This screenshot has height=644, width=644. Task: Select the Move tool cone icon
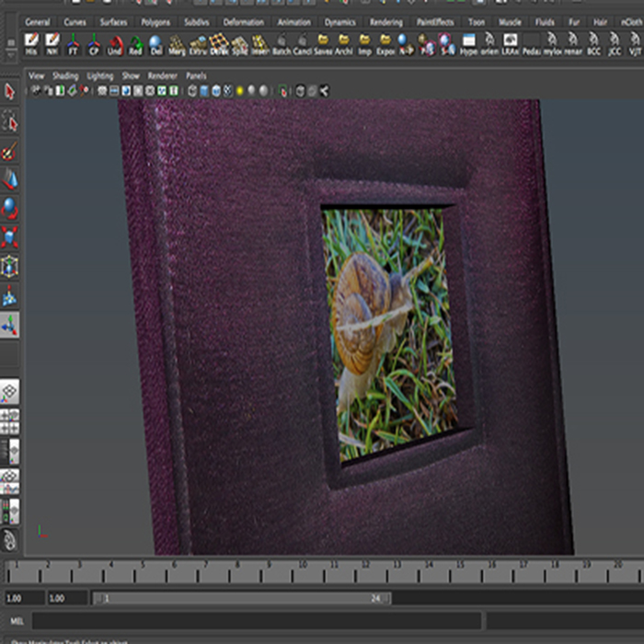pos(10,179)
